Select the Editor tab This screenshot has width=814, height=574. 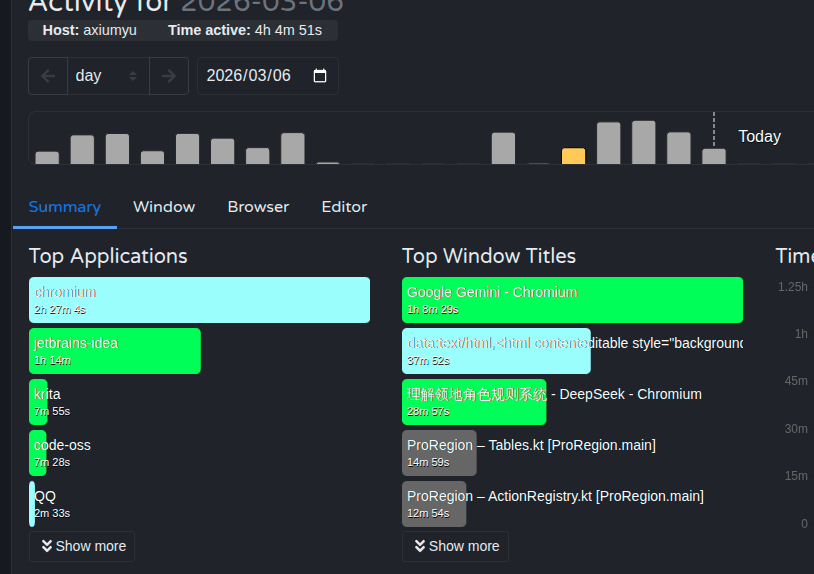[x=344, y=207]
